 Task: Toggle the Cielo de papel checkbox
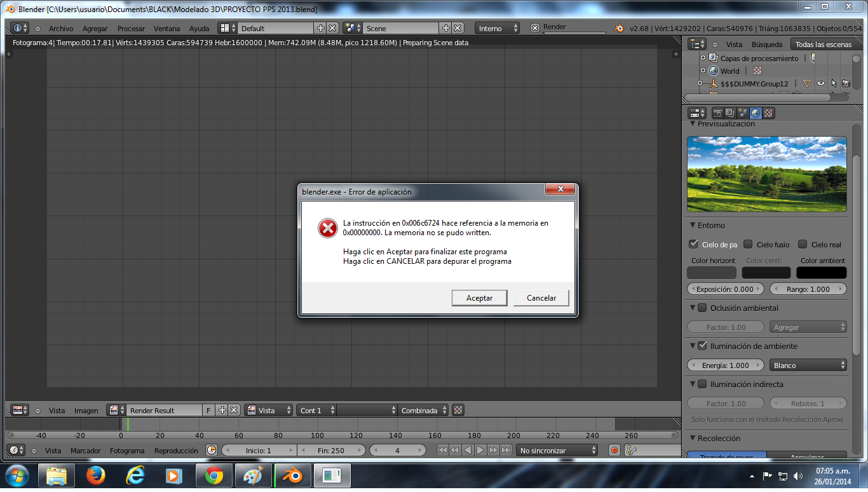coord(694,244)
